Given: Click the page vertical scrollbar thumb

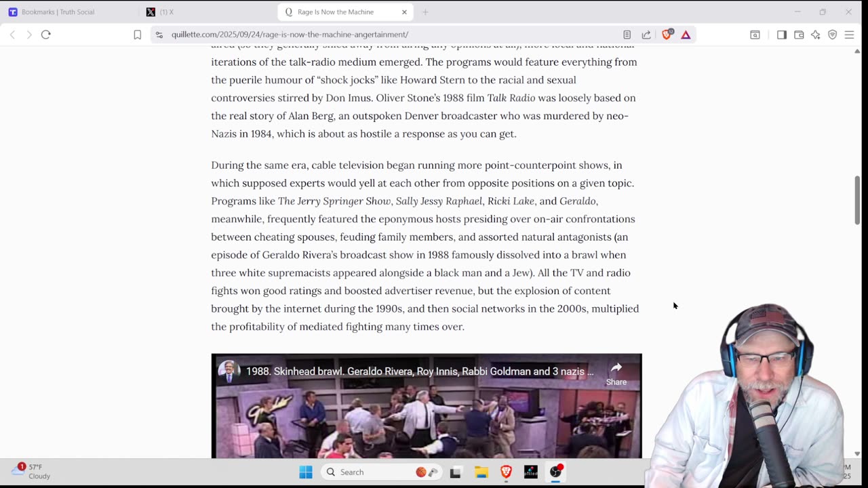Looking at the screenshot, I should pyautogui.click(x=857, y=200).
